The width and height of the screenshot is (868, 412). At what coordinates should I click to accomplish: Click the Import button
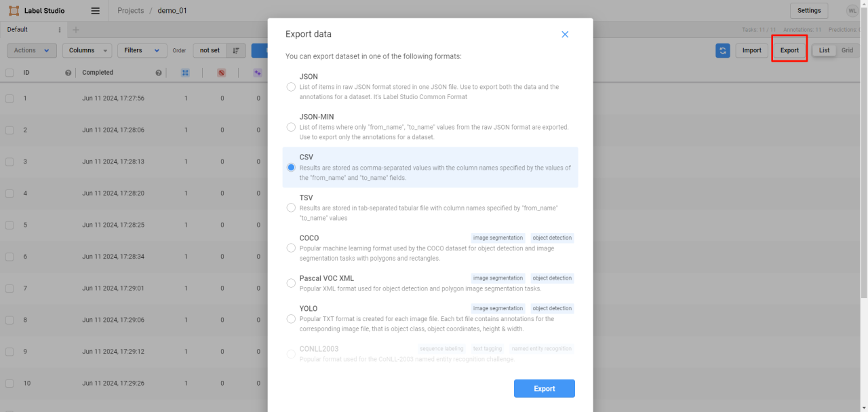[x=751, y=50]
